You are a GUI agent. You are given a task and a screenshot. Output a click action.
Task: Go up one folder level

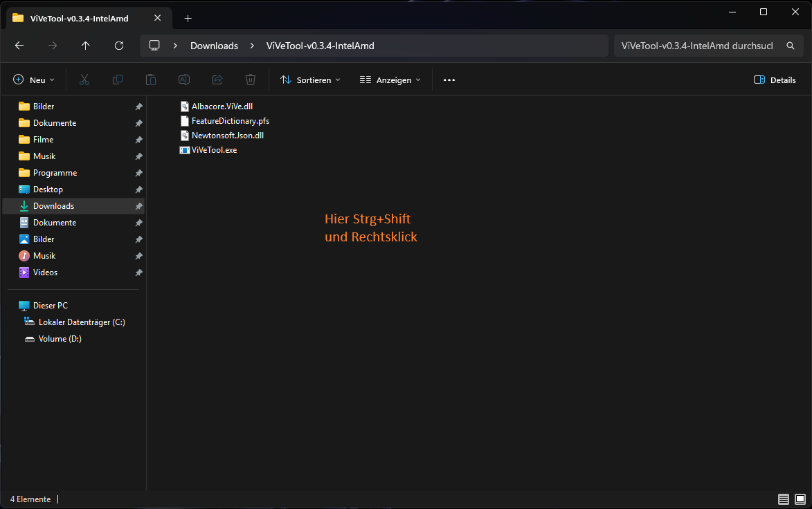pos(85,46)
